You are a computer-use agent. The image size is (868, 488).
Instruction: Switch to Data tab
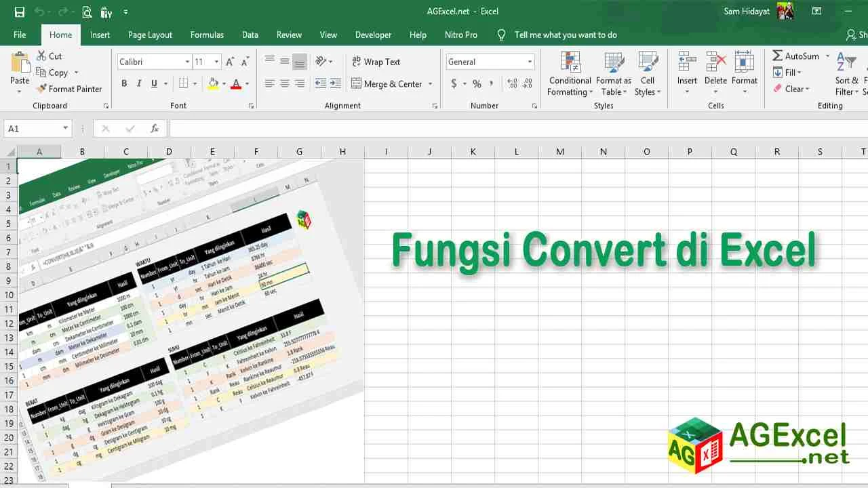pos(250,35)
